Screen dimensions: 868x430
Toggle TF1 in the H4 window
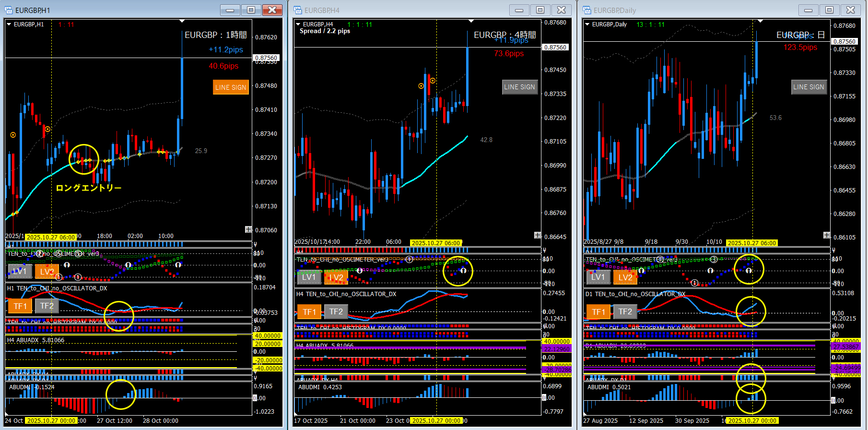[309, 312]
